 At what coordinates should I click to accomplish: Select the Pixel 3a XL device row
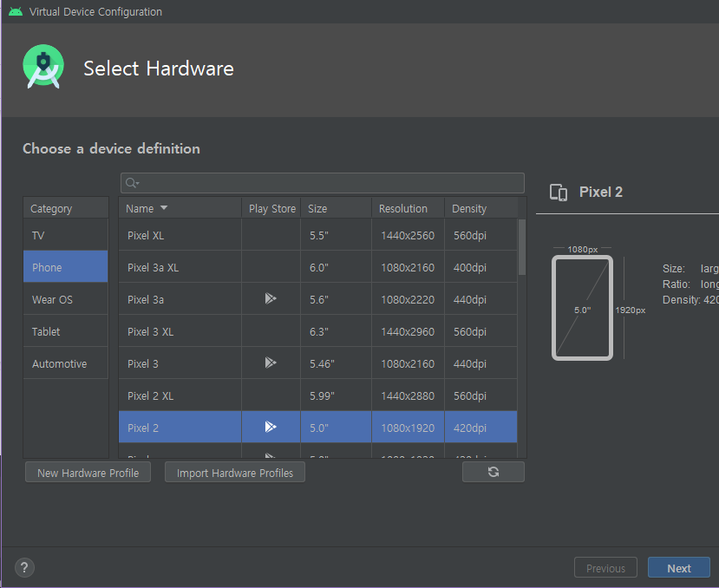pos(317,266)
